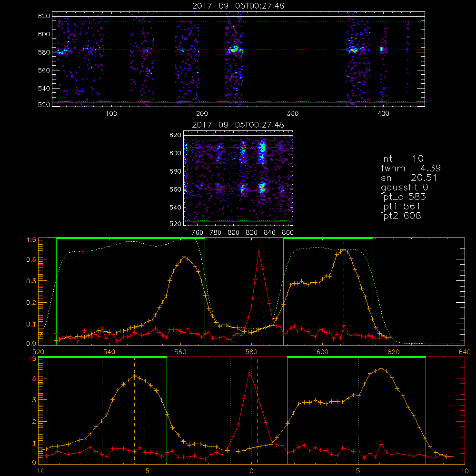Click the 400 label on top spectrogram x-axis
Viewport: 476px width, 476px height.
click(383, 114)
